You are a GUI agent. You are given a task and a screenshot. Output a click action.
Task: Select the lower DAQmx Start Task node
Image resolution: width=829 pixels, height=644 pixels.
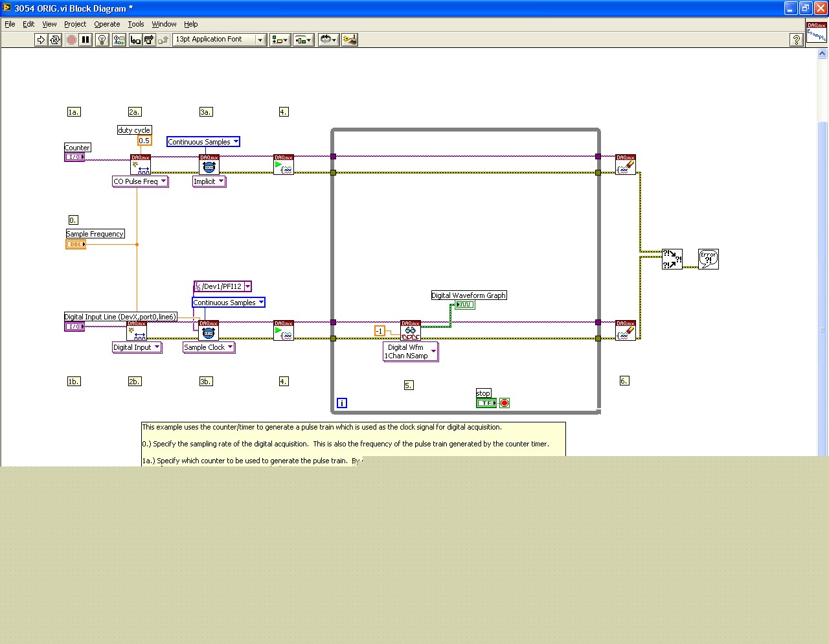[x=284, y=330]
